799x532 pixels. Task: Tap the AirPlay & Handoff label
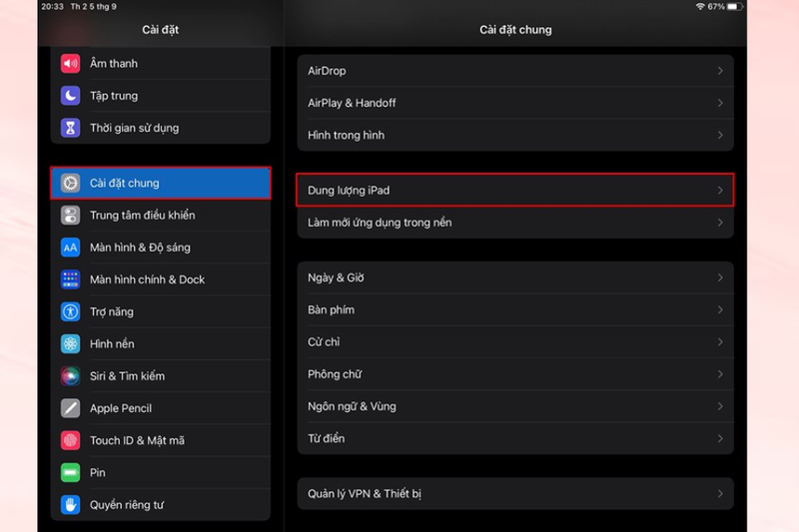[352, 103]
